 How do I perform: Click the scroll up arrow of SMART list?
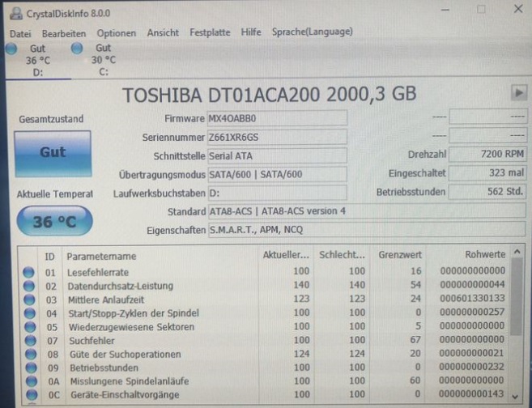(517, 252)
